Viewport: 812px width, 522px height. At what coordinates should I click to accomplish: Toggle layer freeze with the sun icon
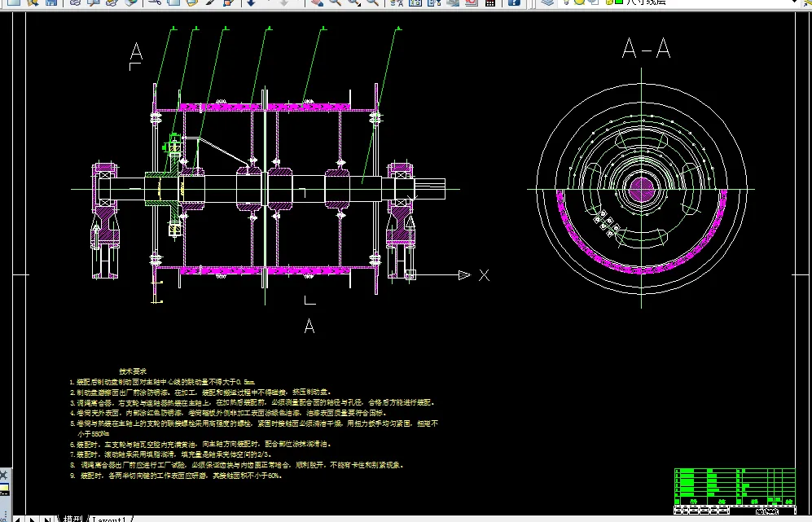[x=579, y=2]
